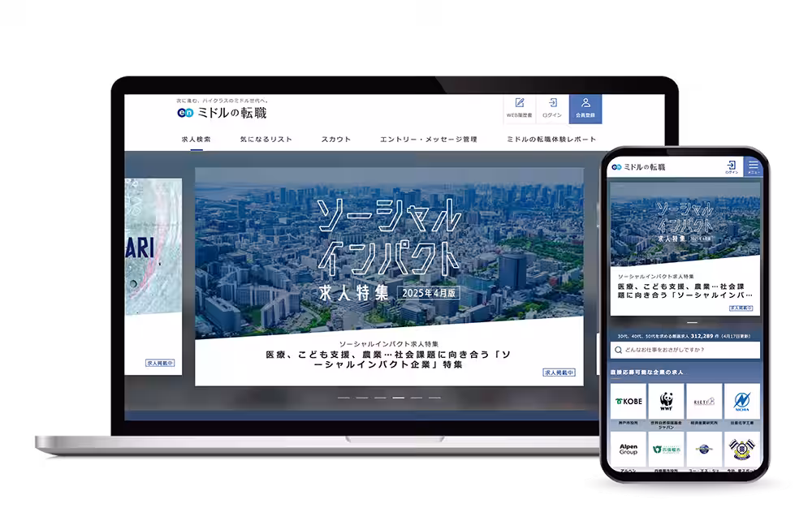Open the WWF panda logo tile
This screenshot has height=521, width=812.
point(667,401)
